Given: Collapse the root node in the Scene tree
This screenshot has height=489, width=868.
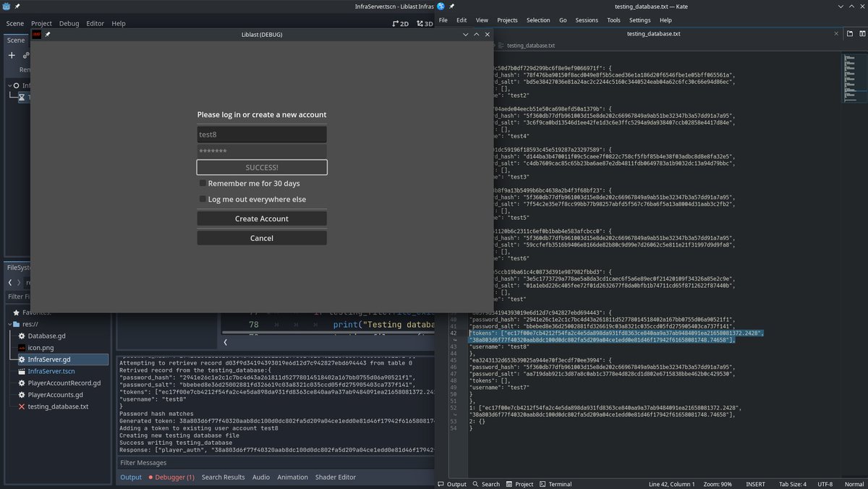Looking at the screenshot, I should [9, 85].
